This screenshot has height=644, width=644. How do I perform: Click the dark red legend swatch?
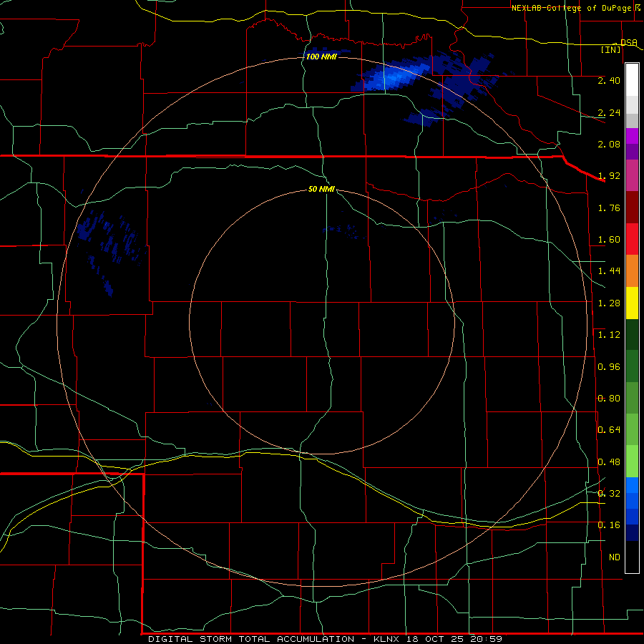coord(632,208)
